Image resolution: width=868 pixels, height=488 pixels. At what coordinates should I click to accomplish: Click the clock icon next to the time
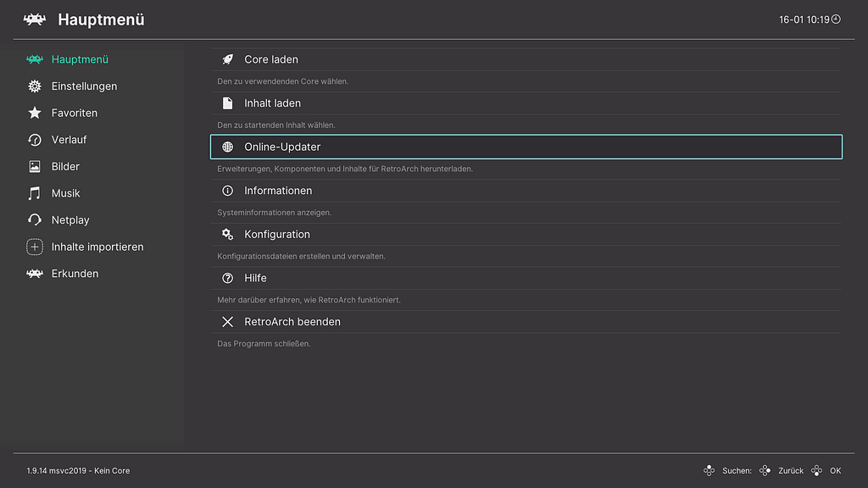pyautogui.click(x=836, y=19)
